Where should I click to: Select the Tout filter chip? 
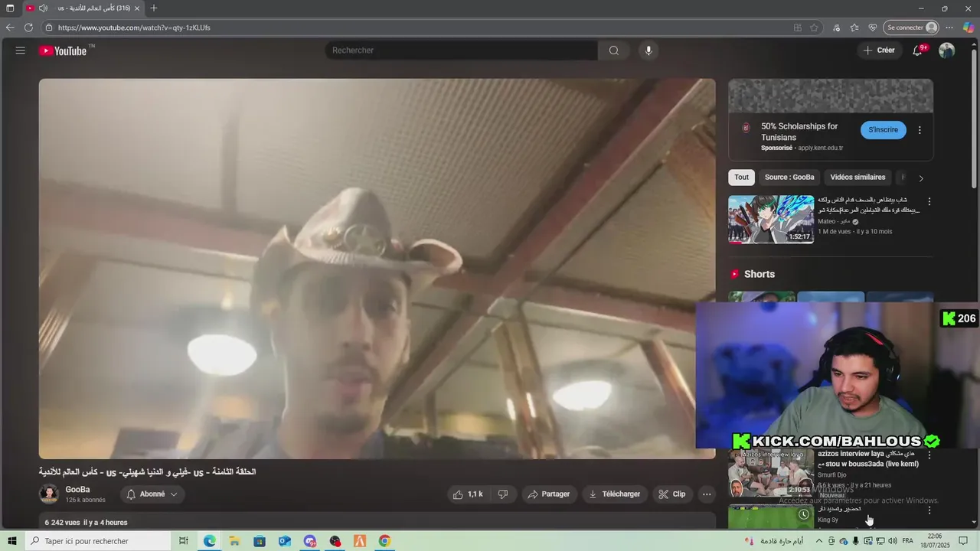pos(742,178)
